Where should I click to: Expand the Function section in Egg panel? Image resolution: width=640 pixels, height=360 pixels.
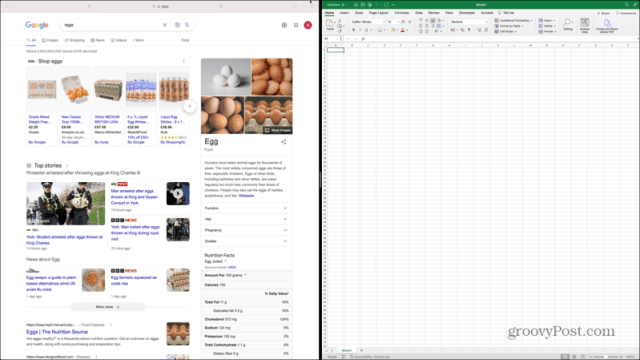tap(247, 208)
